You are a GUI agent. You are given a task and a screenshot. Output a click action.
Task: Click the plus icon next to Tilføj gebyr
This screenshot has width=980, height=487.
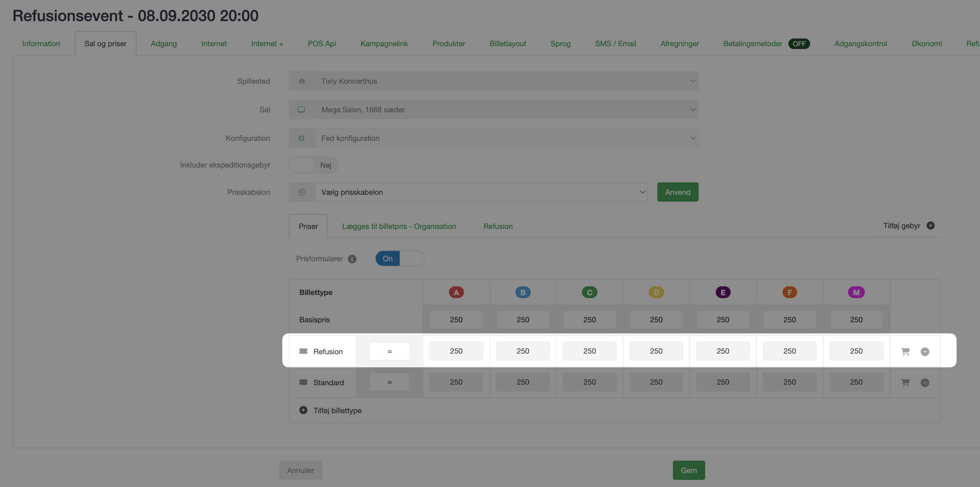(x=931, y=226)
